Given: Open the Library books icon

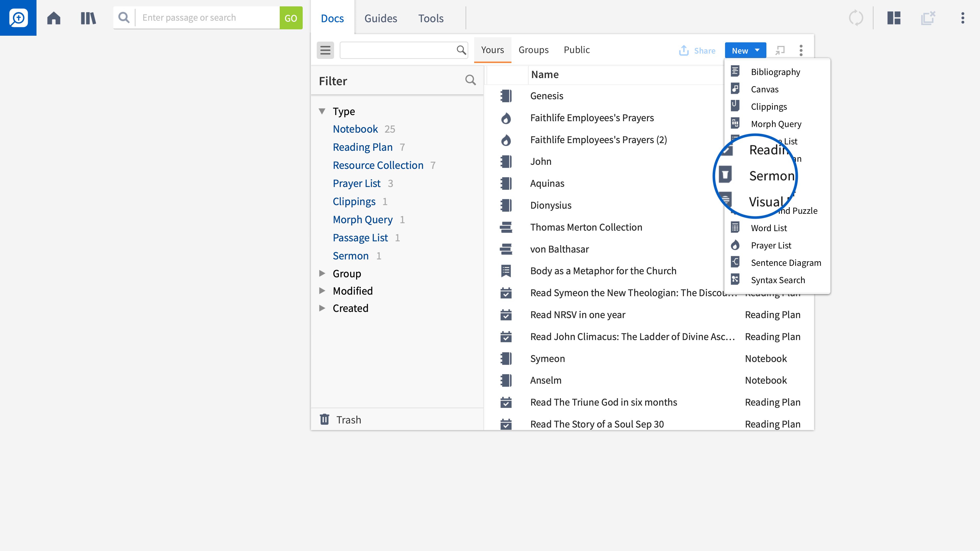Looking at the screenshot, I should click(88, 18).
